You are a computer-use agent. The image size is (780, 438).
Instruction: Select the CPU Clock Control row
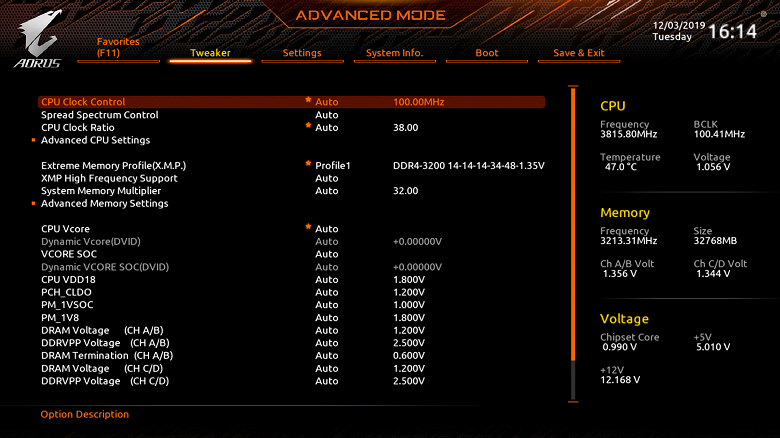tap(292, 102)
